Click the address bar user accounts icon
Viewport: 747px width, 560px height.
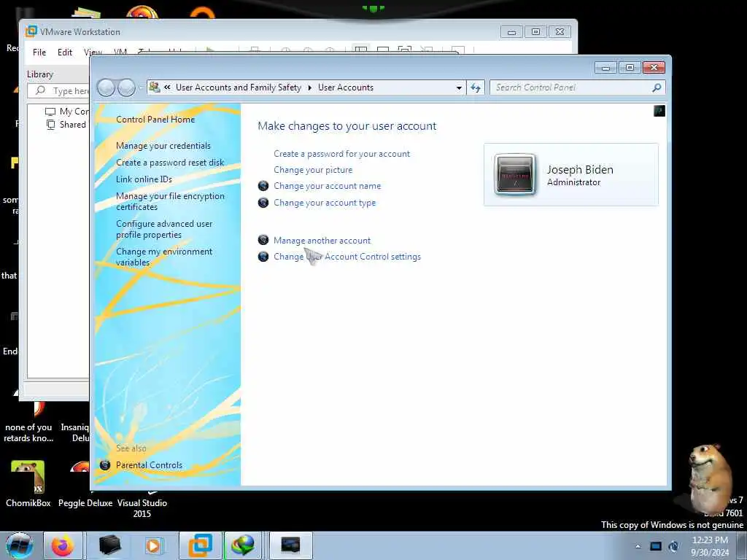click(155, 87)
